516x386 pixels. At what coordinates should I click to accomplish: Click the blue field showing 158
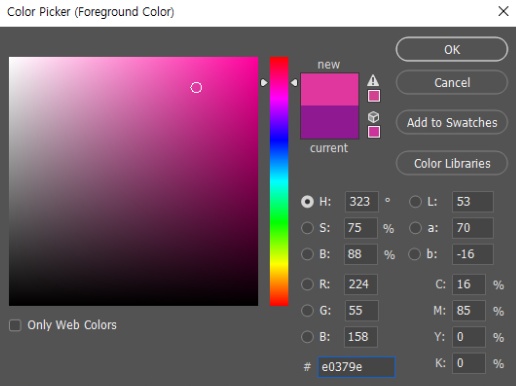[x=361, y=337]
